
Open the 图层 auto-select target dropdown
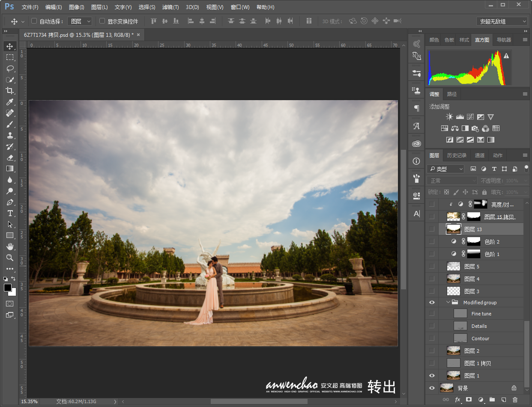pos(80,21)
